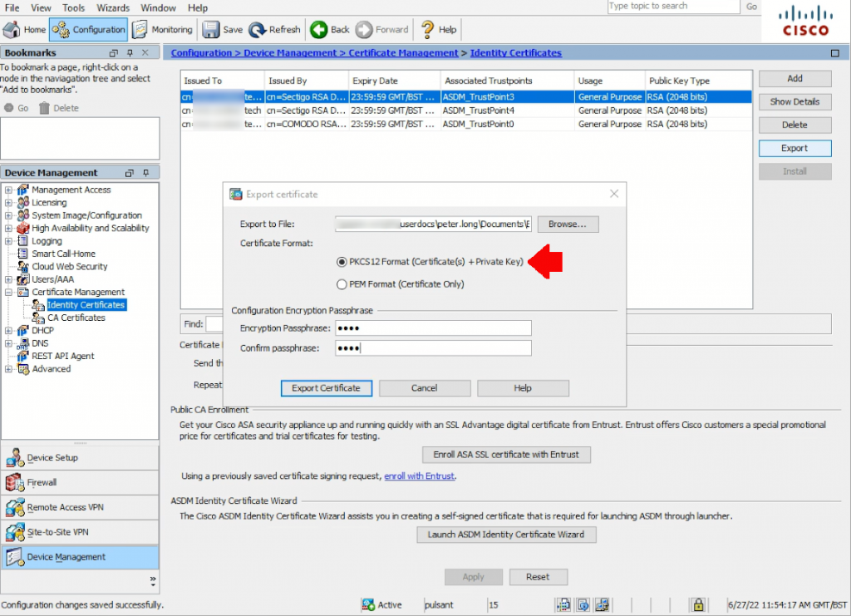Go back using green Back arrow
851x616 pixels.
[318, 29]
